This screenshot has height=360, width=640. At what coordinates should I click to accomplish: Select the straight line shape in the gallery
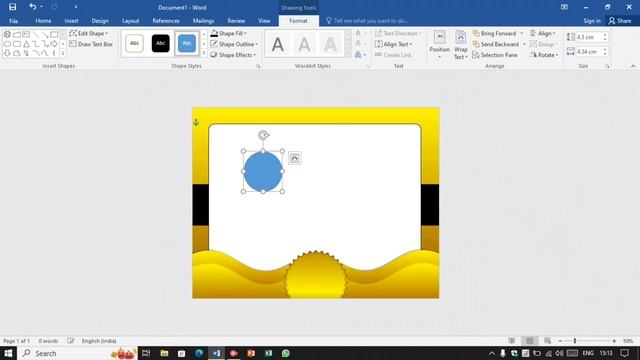click(x=36, y=35)
